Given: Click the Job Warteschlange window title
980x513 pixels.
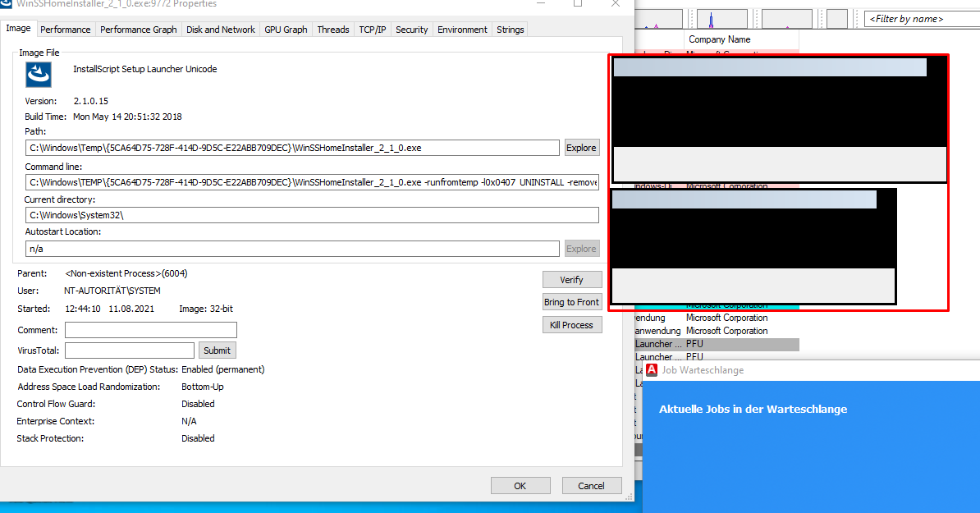Looking at the screenshot, I should [703, 370].
